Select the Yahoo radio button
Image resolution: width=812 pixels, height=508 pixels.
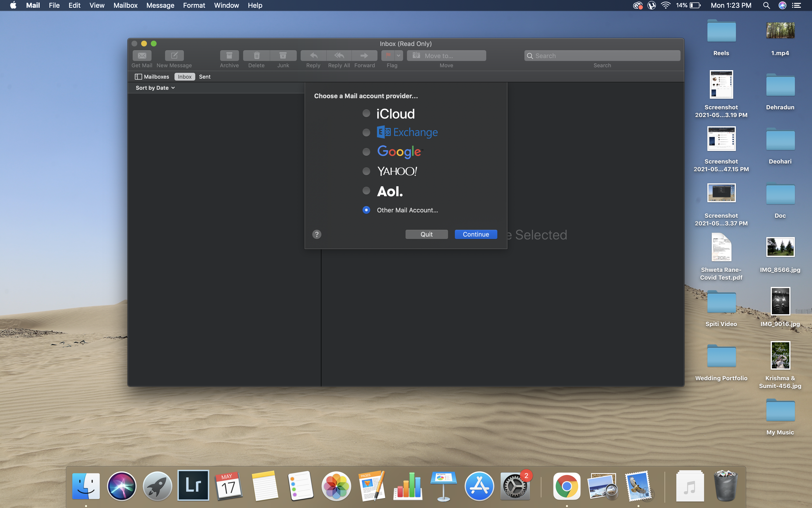366,171
